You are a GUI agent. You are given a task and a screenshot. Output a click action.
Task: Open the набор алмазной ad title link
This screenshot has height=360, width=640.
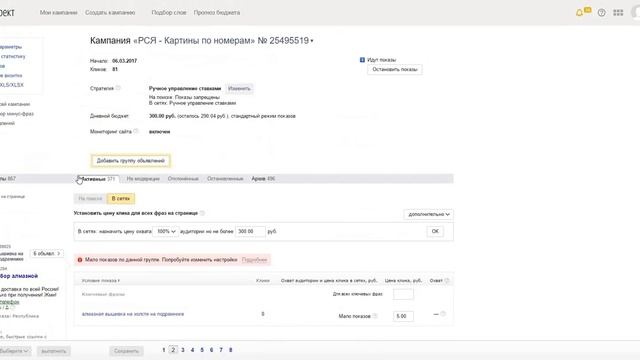coord(19,276)
